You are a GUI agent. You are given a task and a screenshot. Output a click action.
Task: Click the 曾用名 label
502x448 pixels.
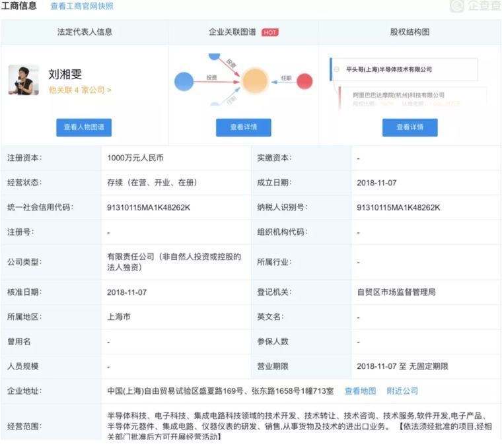point(19,342)
